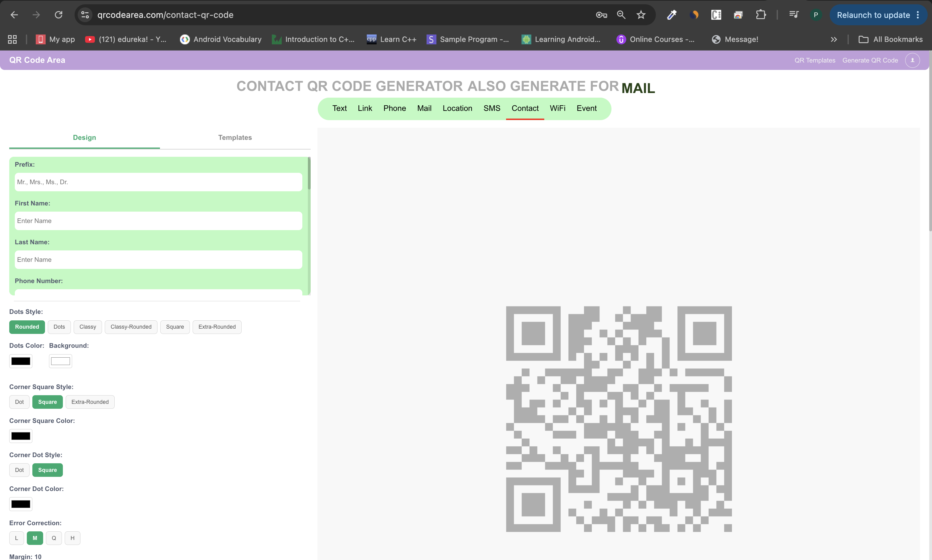Image resolution: width=932 pixels, height=560 pixels.
Task: Open the Introduction to C++ bookmark
Action: coord(313,39)
